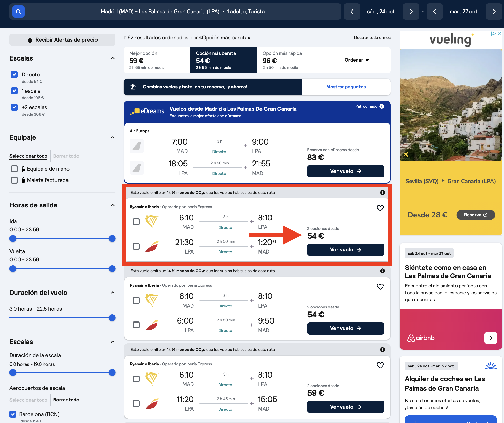
Task: Click the sáb., 24 oct. departure date
Action: coord(381,12)
